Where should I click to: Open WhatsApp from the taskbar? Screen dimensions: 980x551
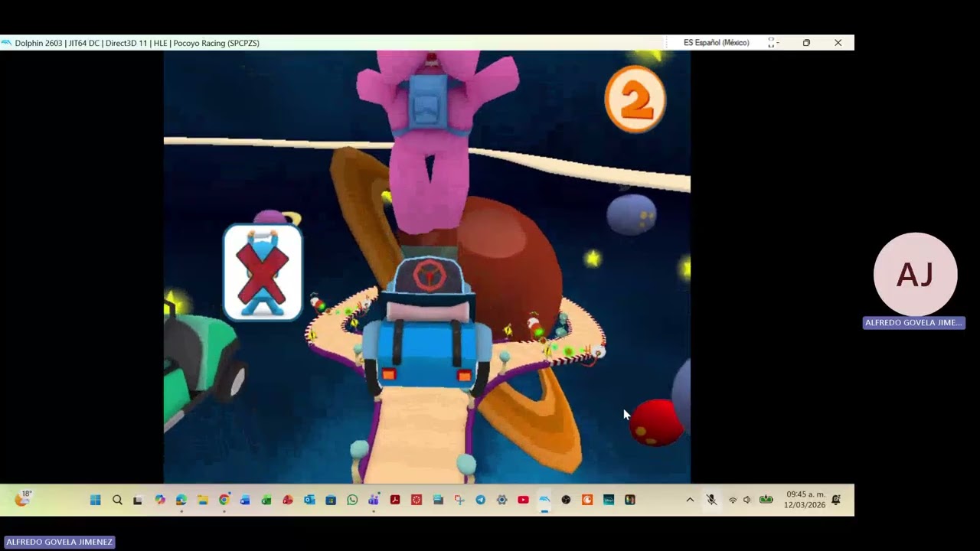(x=352, y=500)
